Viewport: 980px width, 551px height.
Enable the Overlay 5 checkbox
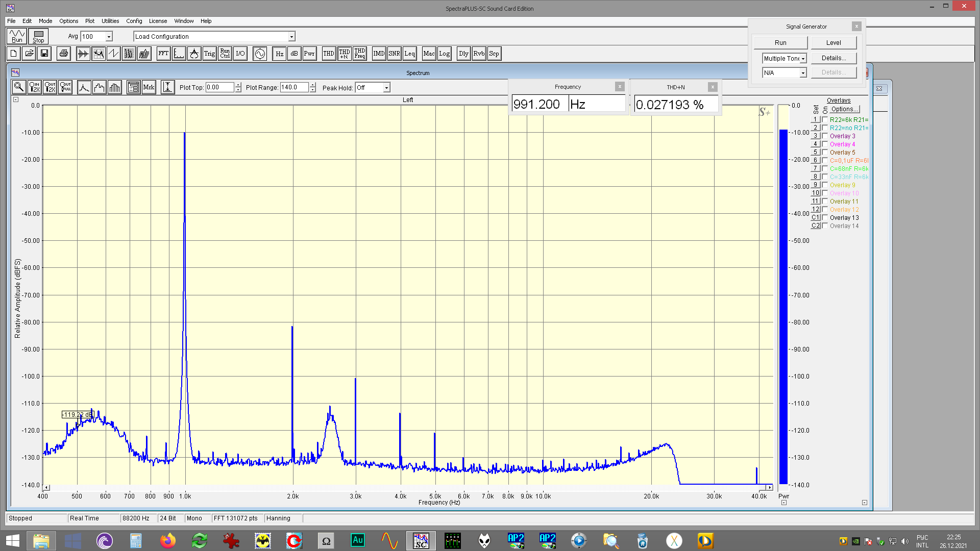pyautogui.click(x=824, y=152)
